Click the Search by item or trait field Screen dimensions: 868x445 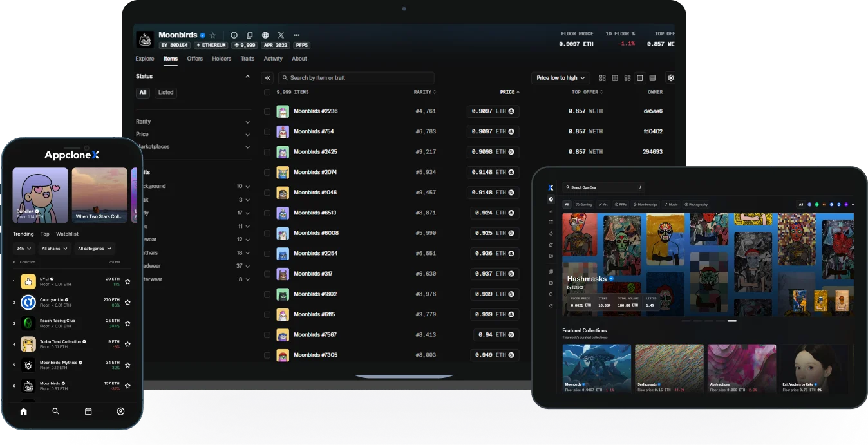point(356,78)
